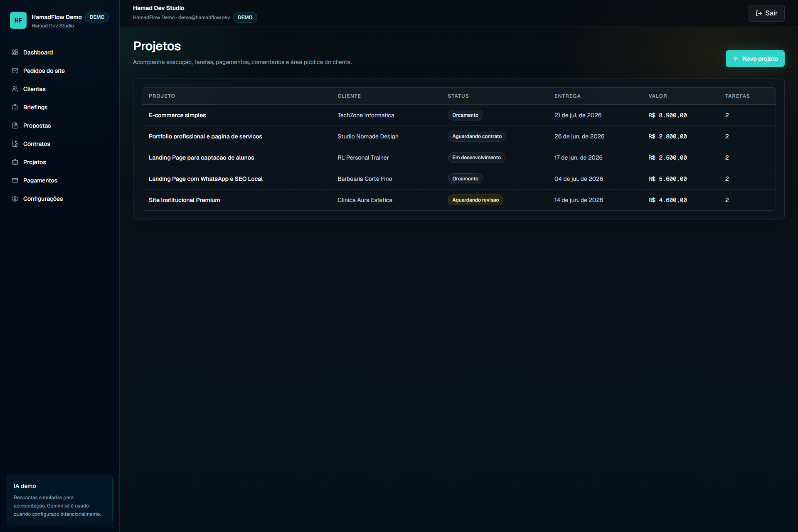Image resolution: width=798 pixels, height=532 pixels.
Task: Open the Propostas page
Action: [x=59, y=126]
